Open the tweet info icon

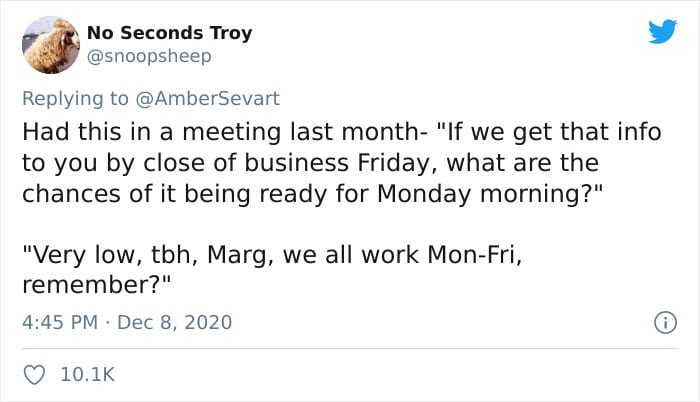point(661,322)
